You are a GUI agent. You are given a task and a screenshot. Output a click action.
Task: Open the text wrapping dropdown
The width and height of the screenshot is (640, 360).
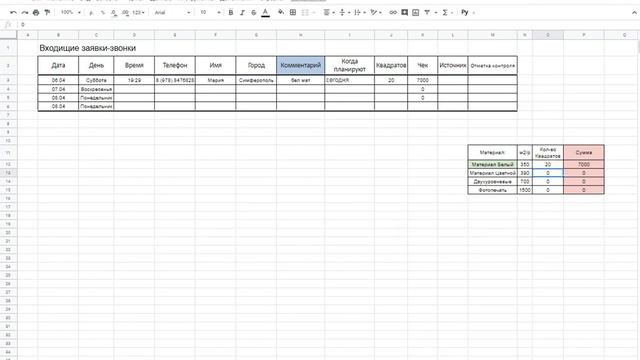(x=360, y=13)
